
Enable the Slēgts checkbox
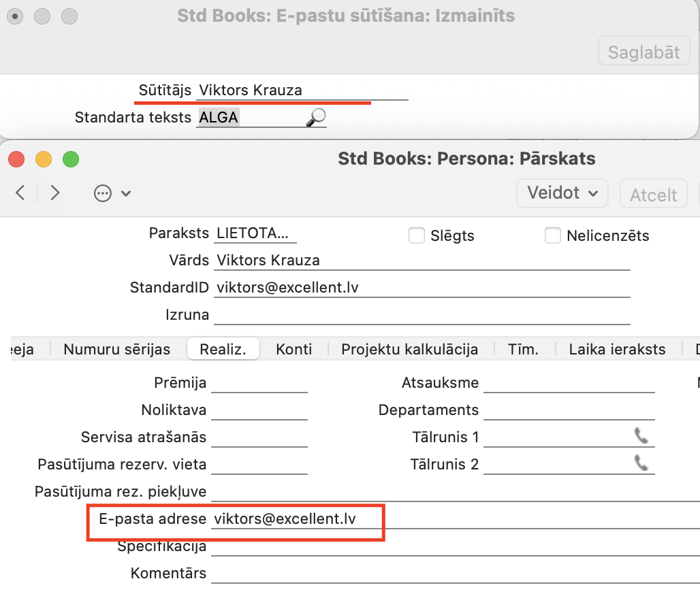click(x=417, y=236)
